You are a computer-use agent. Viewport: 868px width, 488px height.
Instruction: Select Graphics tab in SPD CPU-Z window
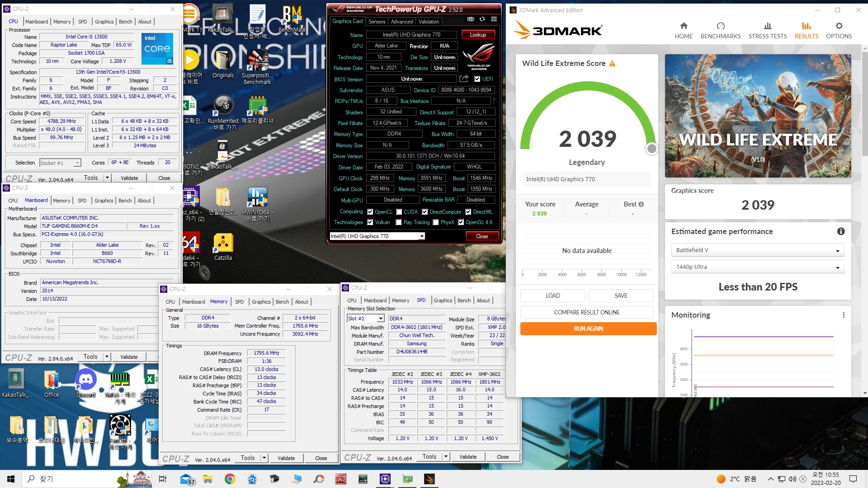pos(443,300)
